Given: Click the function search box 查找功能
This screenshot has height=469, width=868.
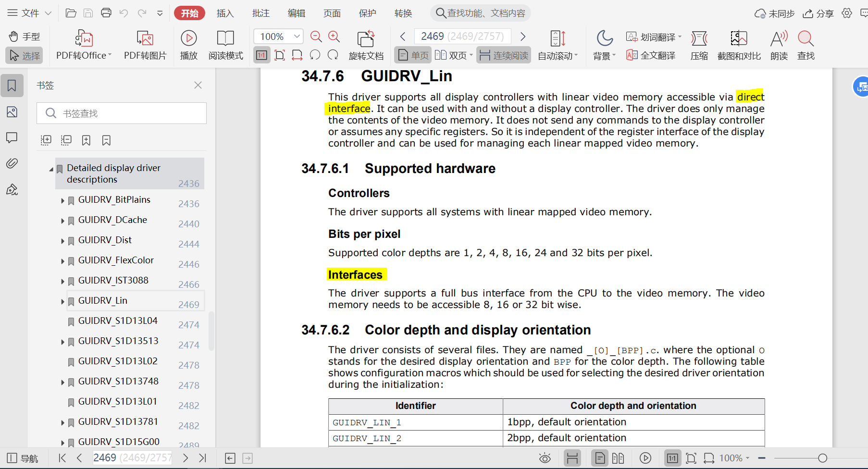Looking at the screenshot, I should [481, 13].
